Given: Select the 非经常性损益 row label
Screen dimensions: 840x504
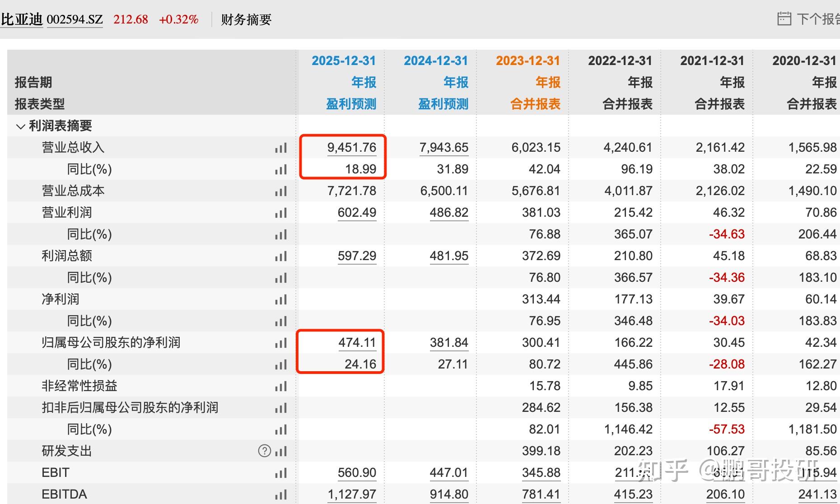Looking at the screenshot, I should tap(79, 386).
